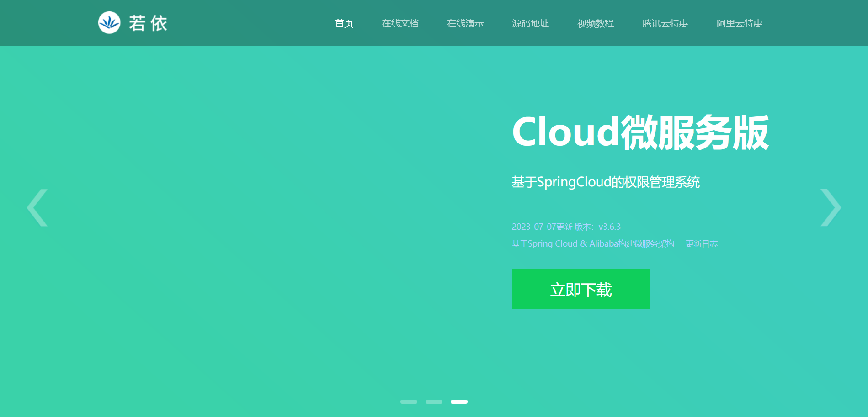Click 基于Spring Cloud & Alibaba构建微服务架构 text
Screen dimensions: 868x417
593,244
